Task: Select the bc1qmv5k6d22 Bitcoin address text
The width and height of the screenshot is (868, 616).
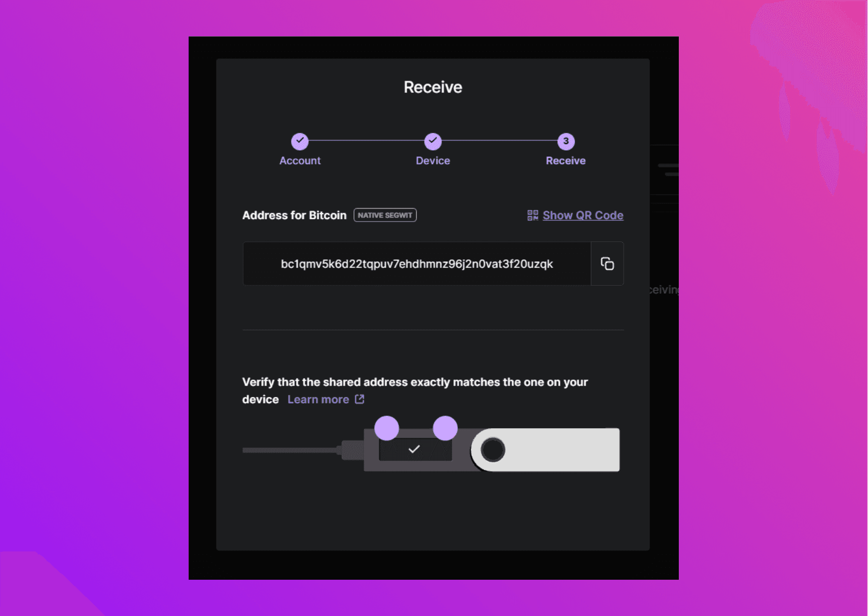Action: pos(417,264)
